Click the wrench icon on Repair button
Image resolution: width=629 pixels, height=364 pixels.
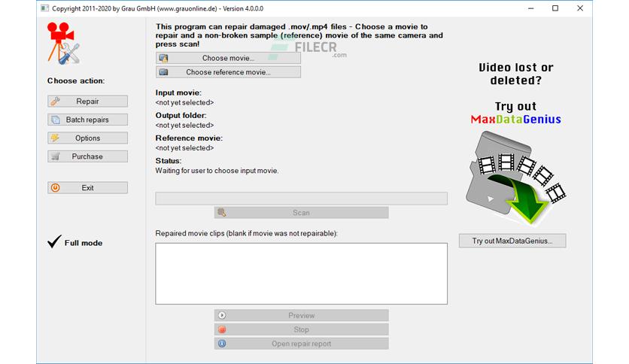point(56,101)
